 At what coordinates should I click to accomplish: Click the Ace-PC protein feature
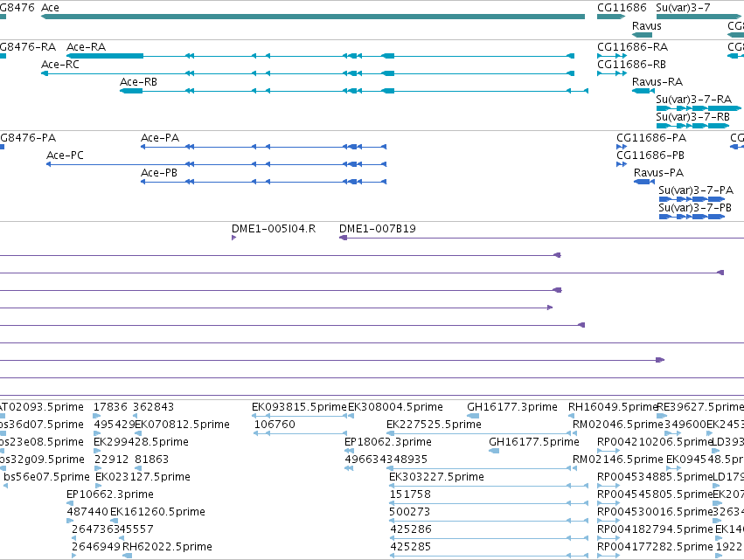pos(216,164)
